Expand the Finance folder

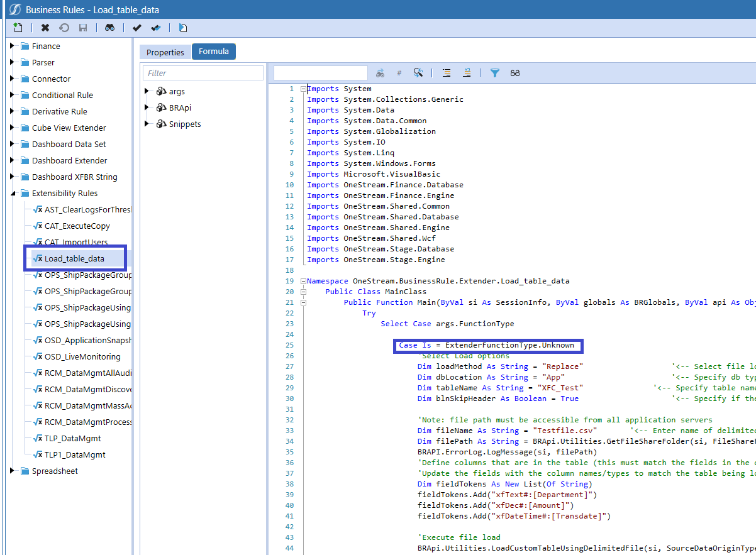[11, 46]
